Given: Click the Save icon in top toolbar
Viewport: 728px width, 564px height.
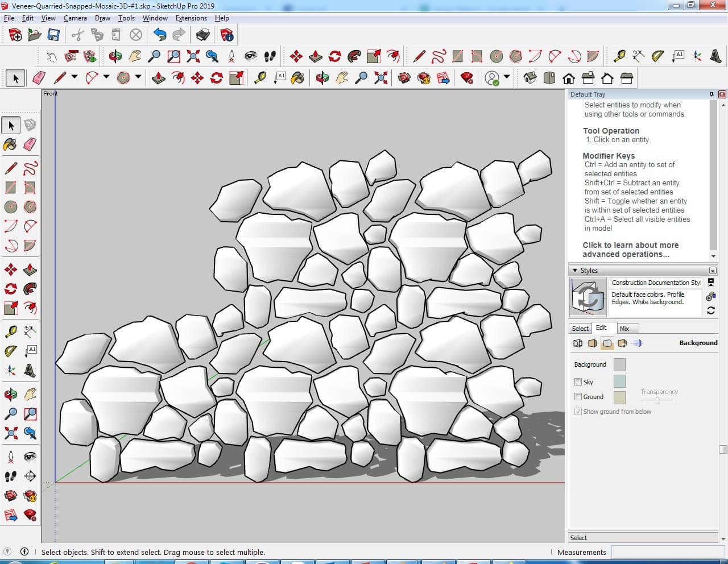Looking at the screenshot, I should click(x=53, y=35).
